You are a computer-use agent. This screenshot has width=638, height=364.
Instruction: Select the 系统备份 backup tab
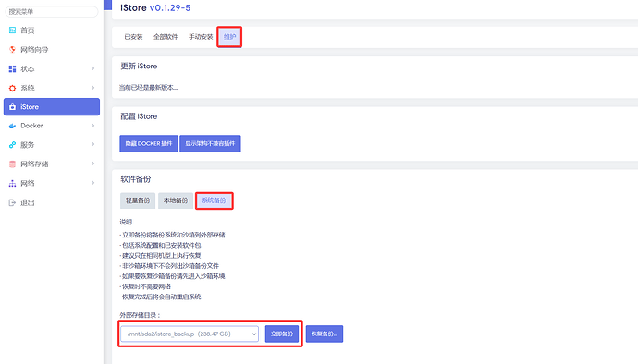[x=214, y=200]
